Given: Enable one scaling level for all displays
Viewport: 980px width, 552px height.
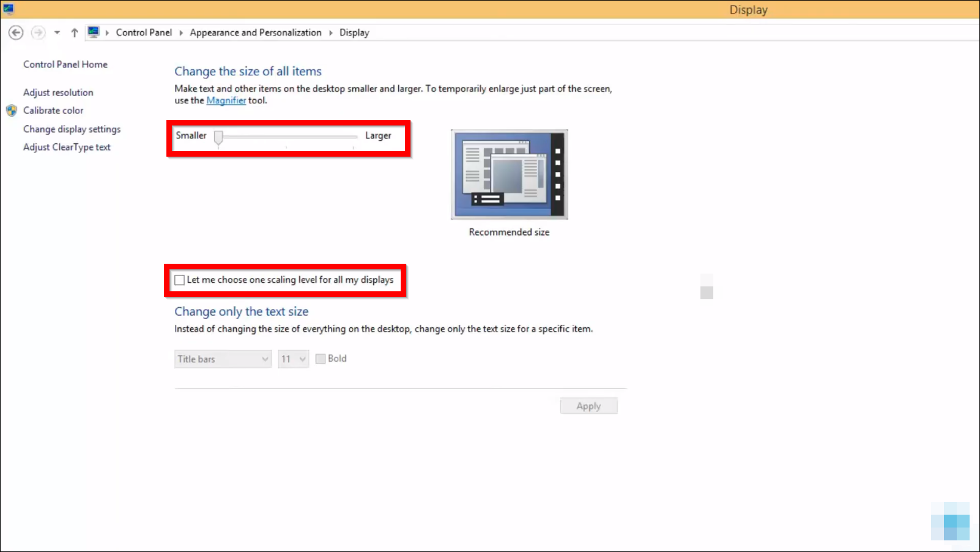Looking at the screenshot, I should click(x=179, y=280).
